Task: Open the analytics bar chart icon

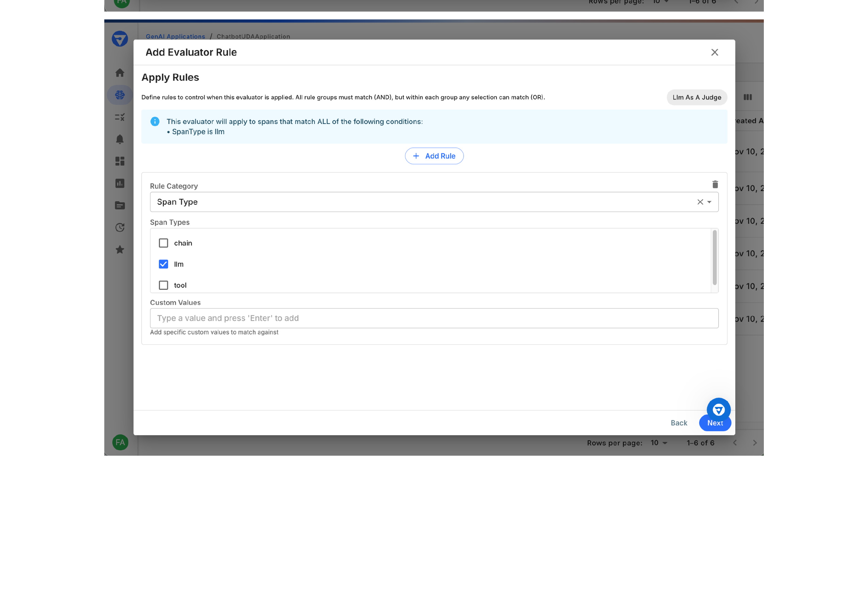Action: 119,183
